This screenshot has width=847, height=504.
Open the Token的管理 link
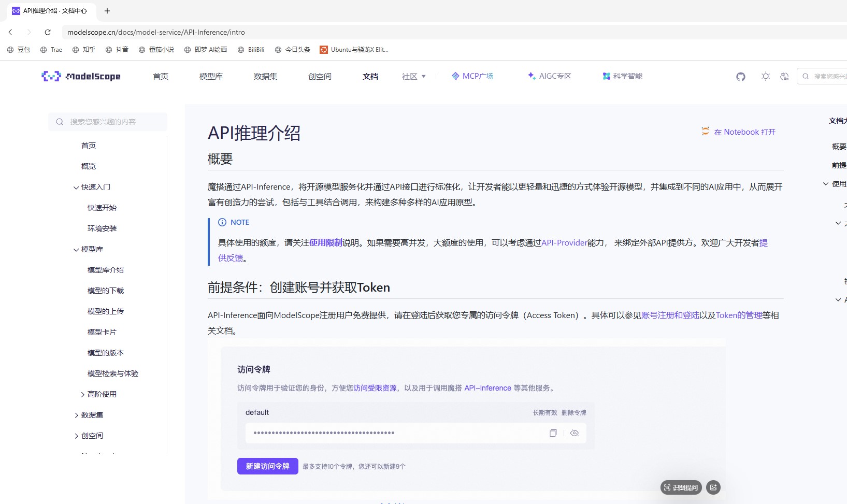coord(739,315)
